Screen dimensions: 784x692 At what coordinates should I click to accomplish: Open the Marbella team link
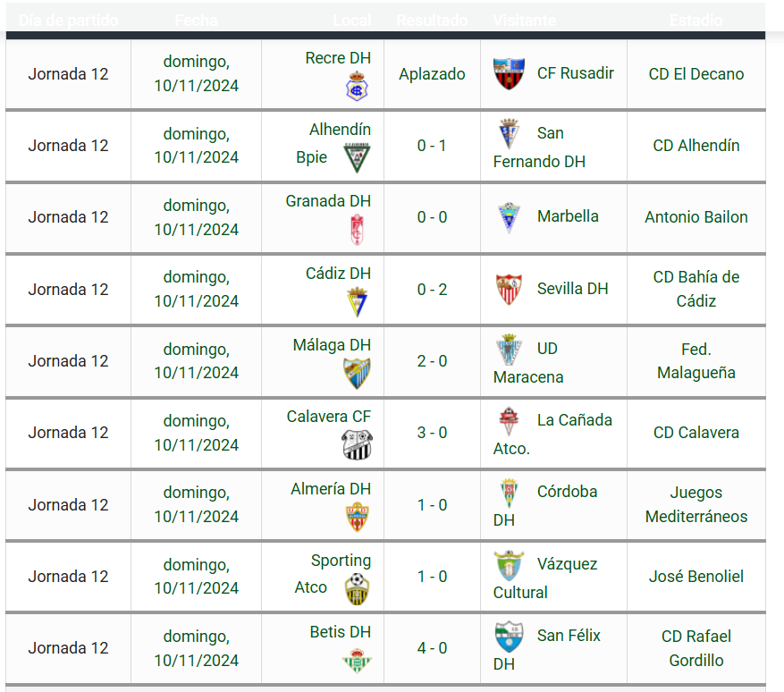(x=568, y=216)
